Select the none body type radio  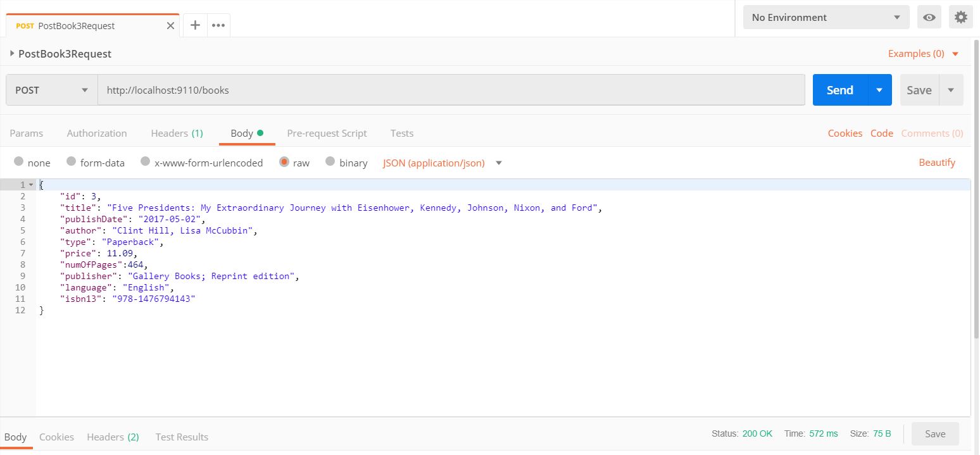19,162
